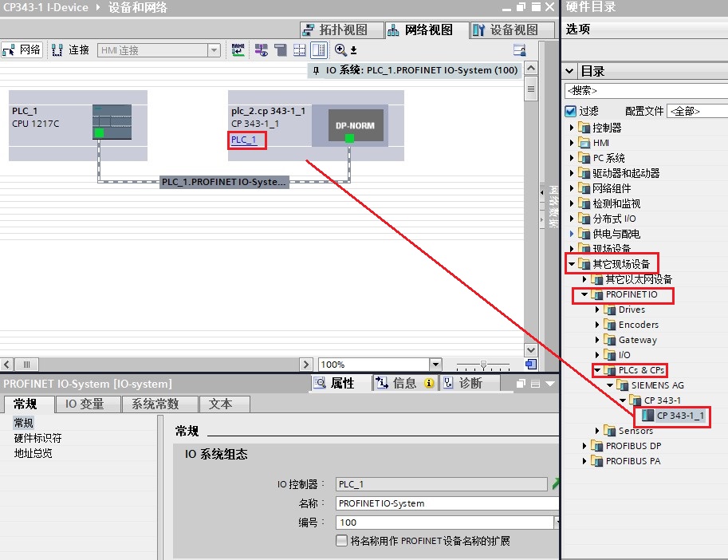Select the 连接 (Connections) mode button
Image resolution: width=728 pixels, height=560 pixels.
(71, 49)
